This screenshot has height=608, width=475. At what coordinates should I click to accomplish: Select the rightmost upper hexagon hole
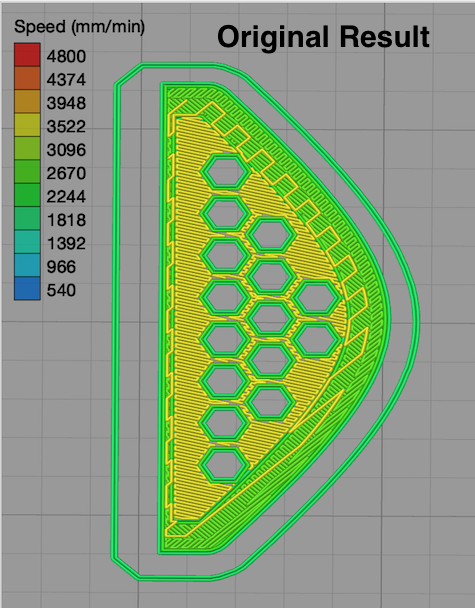[317, 297]
